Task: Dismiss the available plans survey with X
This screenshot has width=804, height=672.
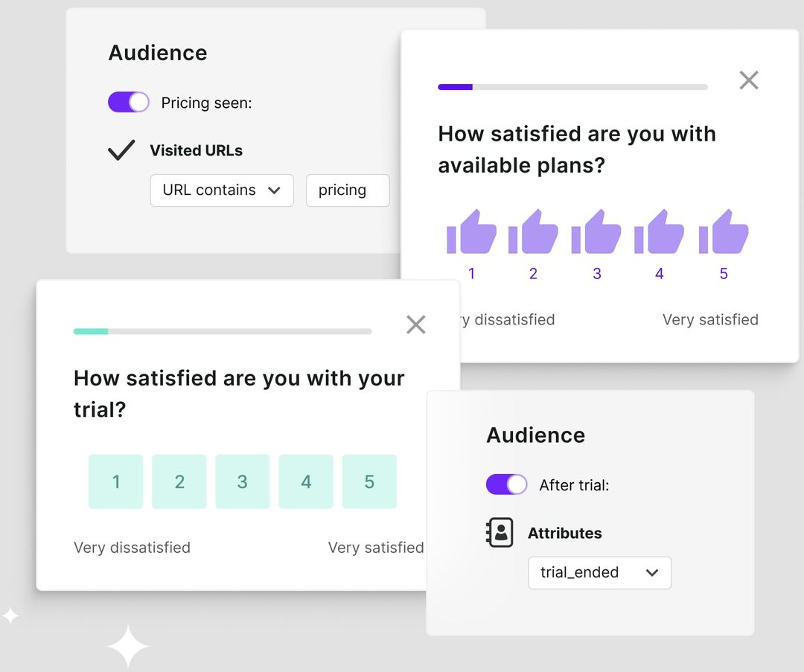Action: click(749, 80)
